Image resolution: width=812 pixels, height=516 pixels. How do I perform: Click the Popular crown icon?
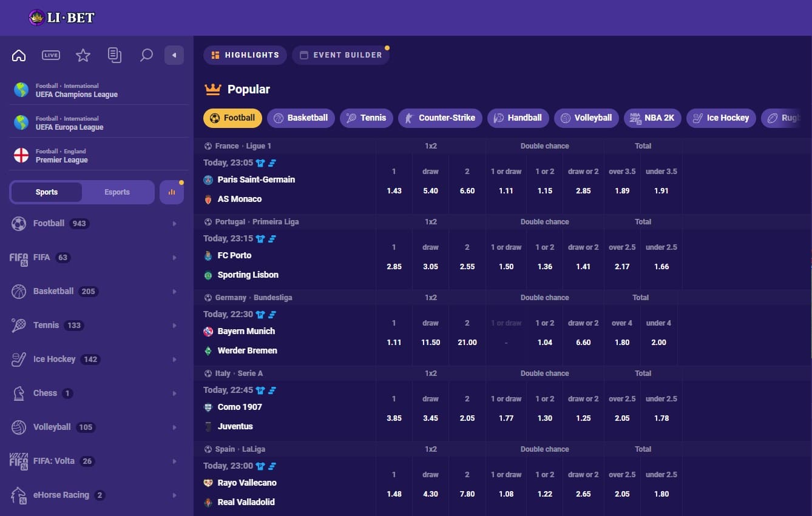click(213, 89)
